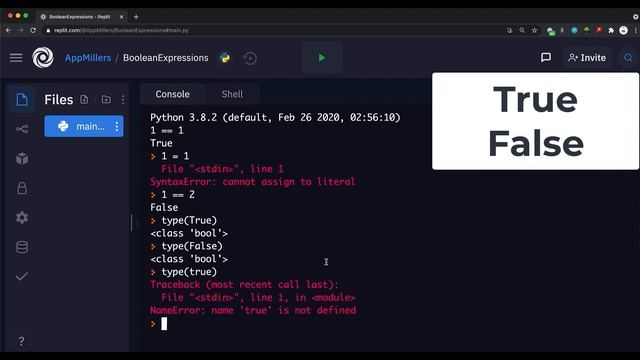This screenshot has width=640, height=360.
Task: Open the Help question mark icon
Action: (x=21, y=341)
